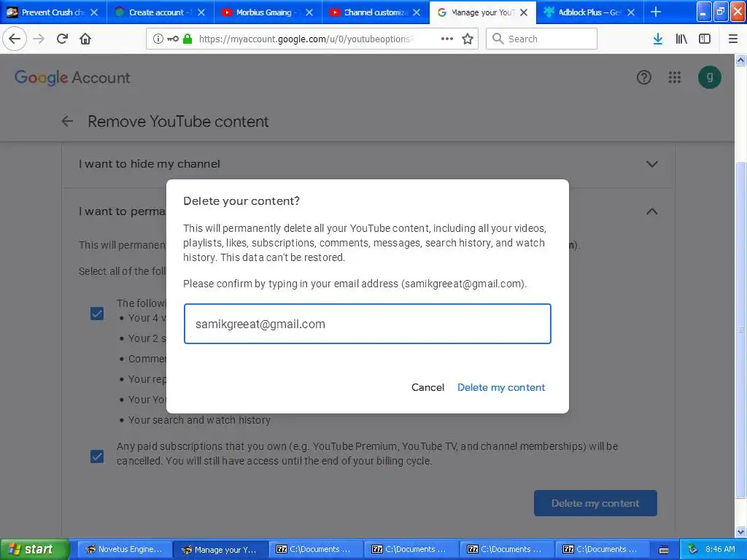The height and width of the screenshot is (560, 747).
Task: Click the saved login key icon
Action: click(172, 39)
